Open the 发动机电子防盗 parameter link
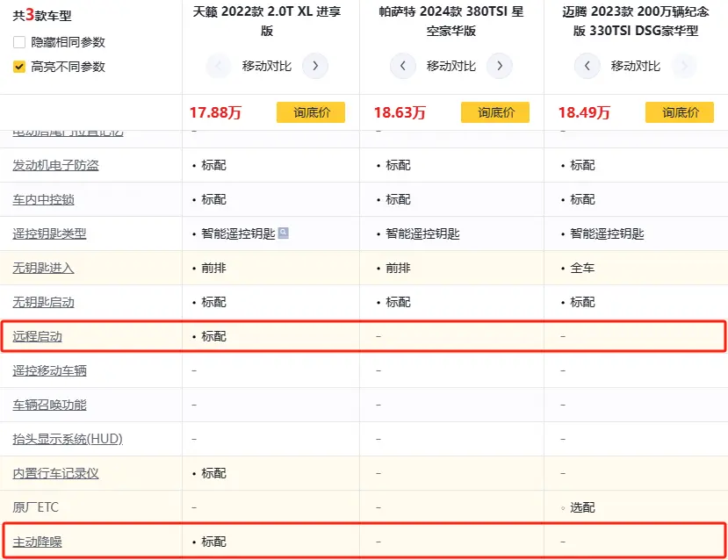The width and height of the screenshot is (728, 560). pos(55,165)
